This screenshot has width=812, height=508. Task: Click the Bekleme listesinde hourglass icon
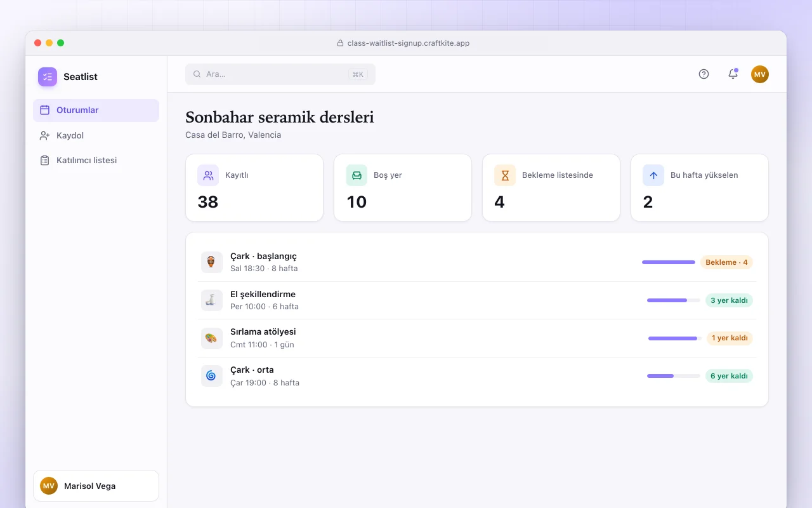tap(505, 175)
